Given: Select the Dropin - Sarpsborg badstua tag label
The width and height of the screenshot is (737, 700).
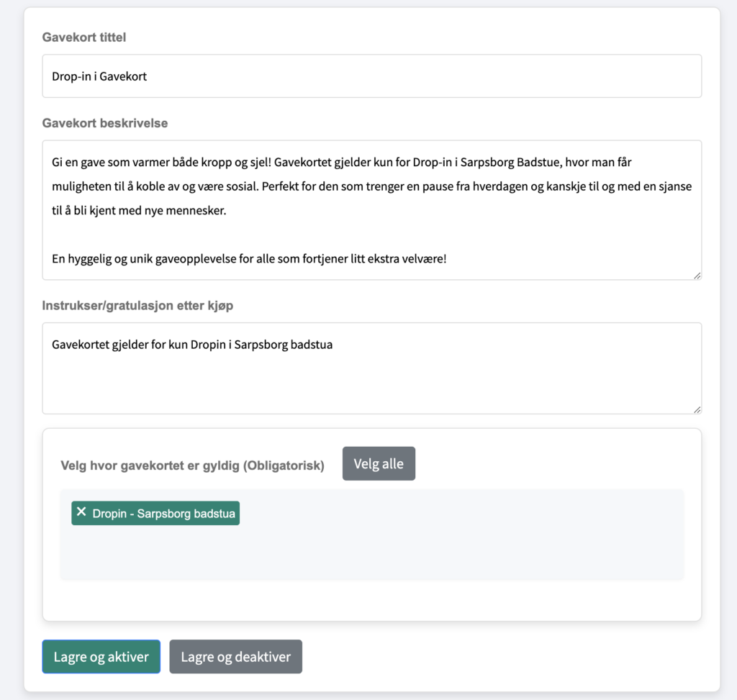Looking at the screenshot, I should point(164,514).
